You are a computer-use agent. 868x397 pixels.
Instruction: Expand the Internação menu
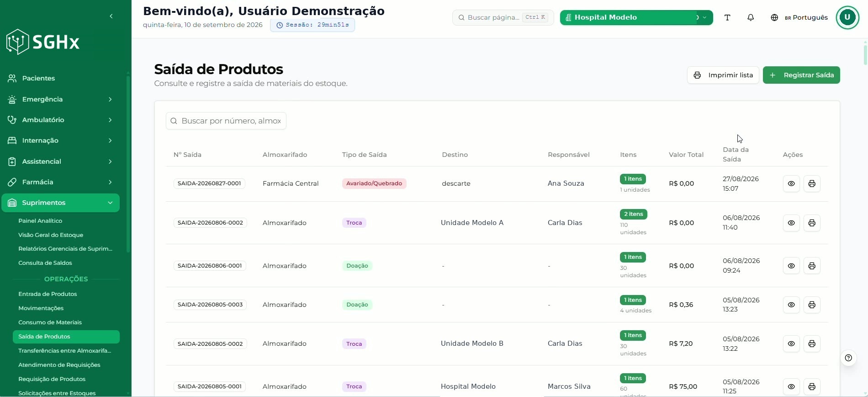click(x=60, y=140)
